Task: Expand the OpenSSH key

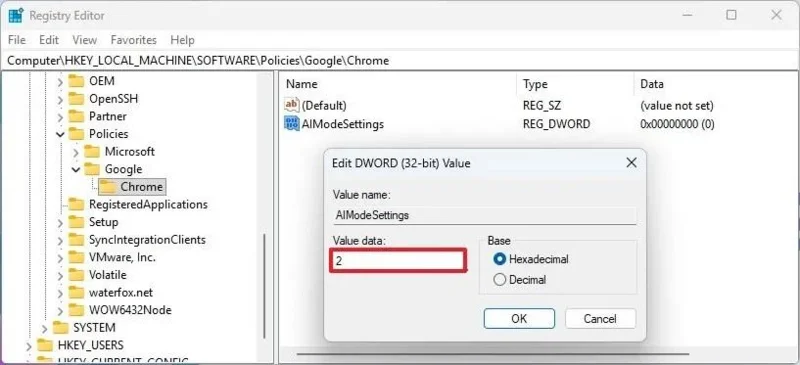Action: [60, 99]
